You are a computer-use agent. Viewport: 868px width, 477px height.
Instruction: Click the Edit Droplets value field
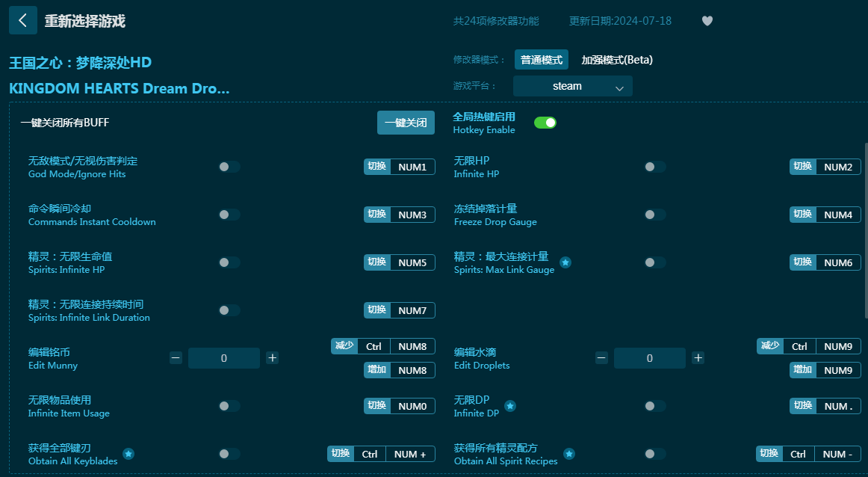tap(649, 358)
